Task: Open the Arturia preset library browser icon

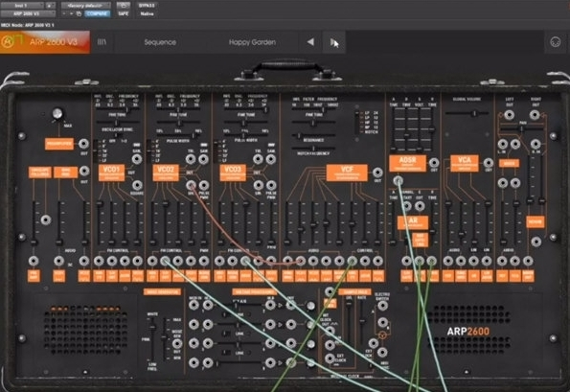Action: 103,42
